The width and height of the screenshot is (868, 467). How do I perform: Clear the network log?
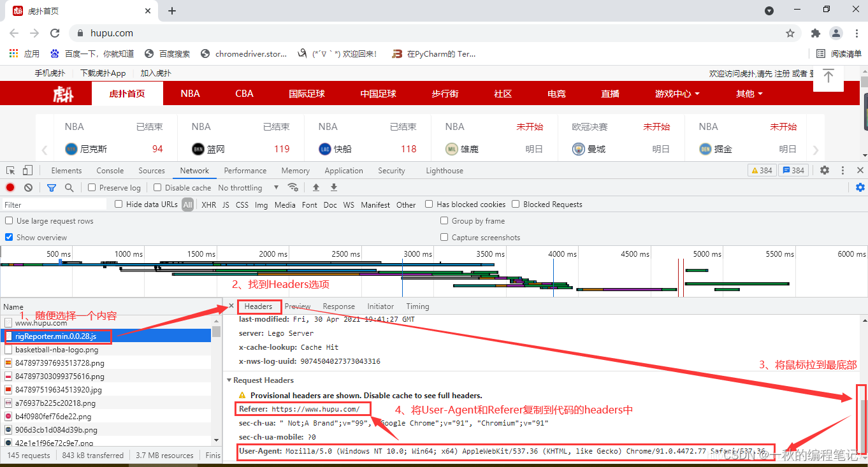(28, 187)
